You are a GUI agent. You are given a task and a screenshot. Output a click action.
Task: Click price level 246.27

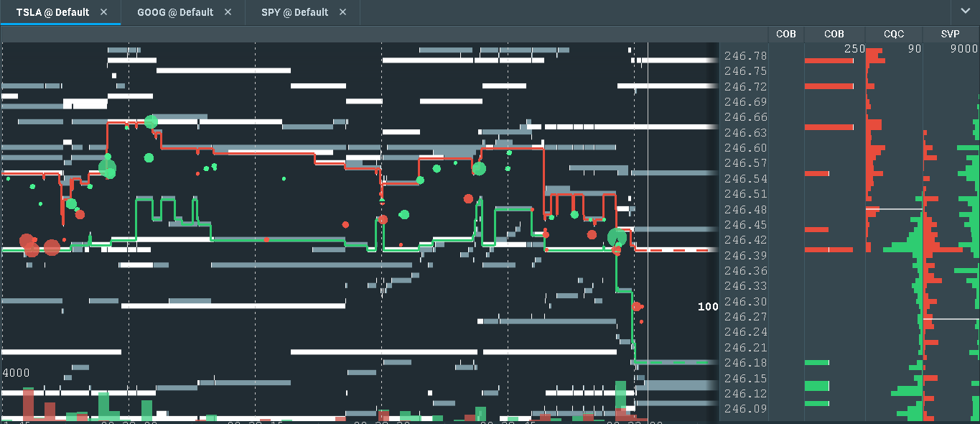(745, 317)
